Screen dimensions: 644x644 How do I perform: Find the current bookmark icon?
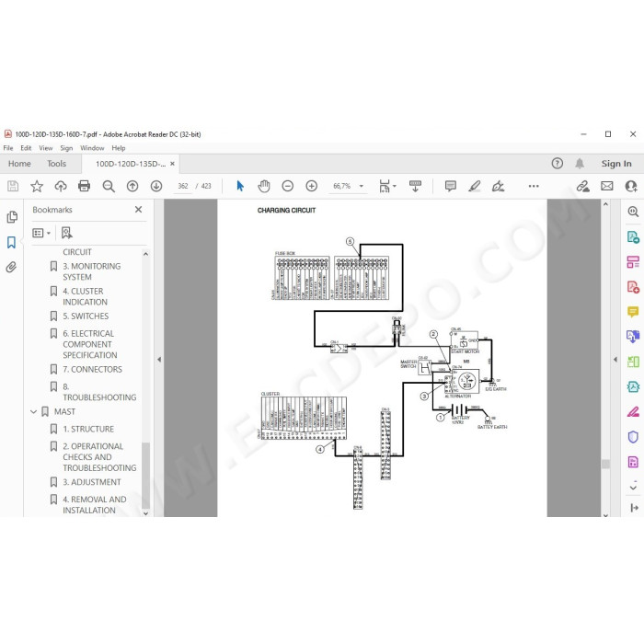66,233
